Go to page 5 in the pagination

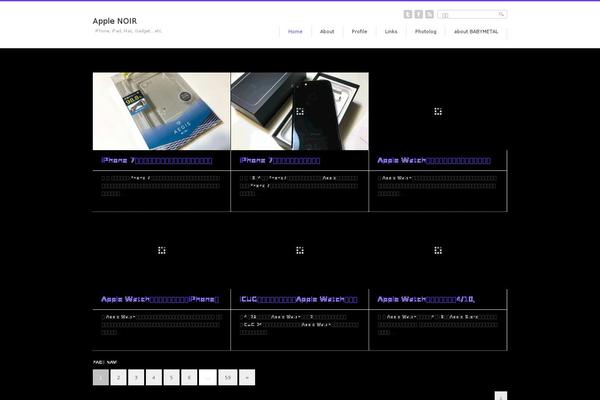coord(171,377)
